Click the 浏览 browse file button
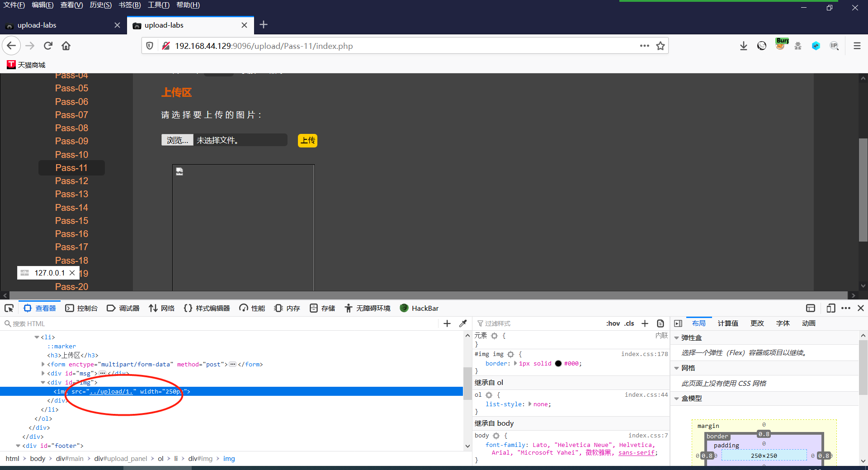Viewport: 868px width, 470px height. click(x=177, y=140)
